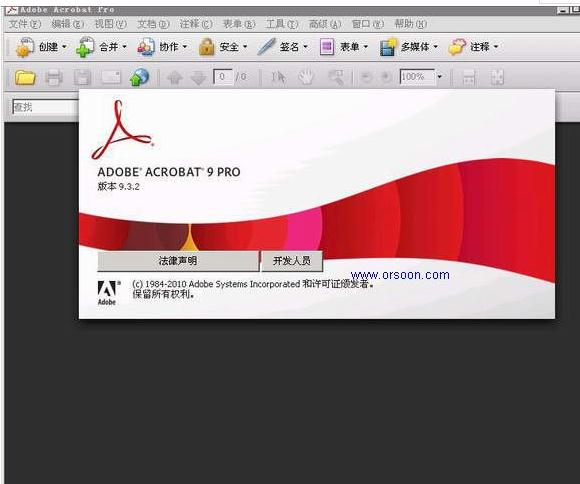Click the globe upload icon
Image resolution: width=580 pixels, height=484 pixels.
tap(139, 77)
